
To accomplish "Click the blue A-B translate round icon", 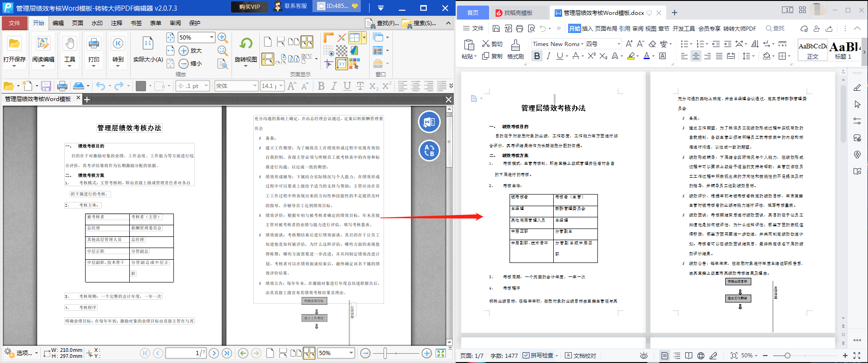I will click(x=429, y=151).
